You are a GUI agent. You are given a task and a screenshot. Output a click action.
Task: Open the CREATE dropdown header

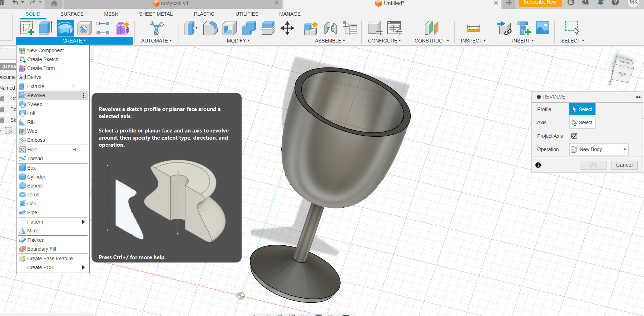[x=74, y=41]
